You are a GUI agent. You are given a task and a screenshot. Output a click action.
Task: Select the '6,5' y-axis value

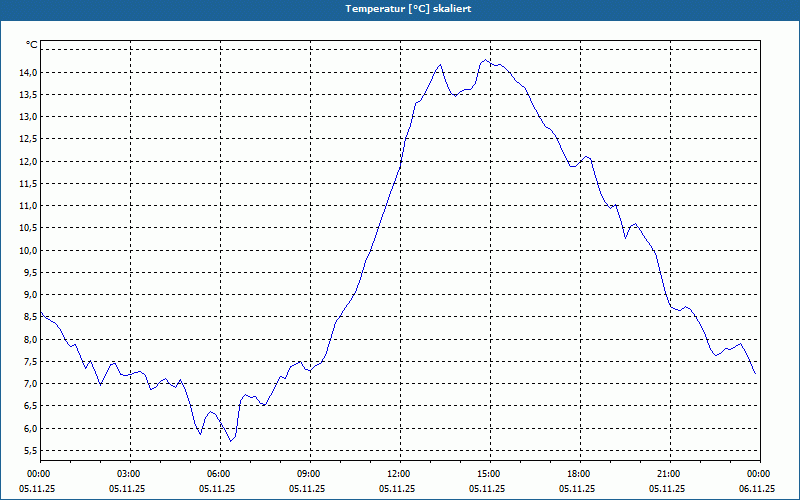click(x=31, y=406)
